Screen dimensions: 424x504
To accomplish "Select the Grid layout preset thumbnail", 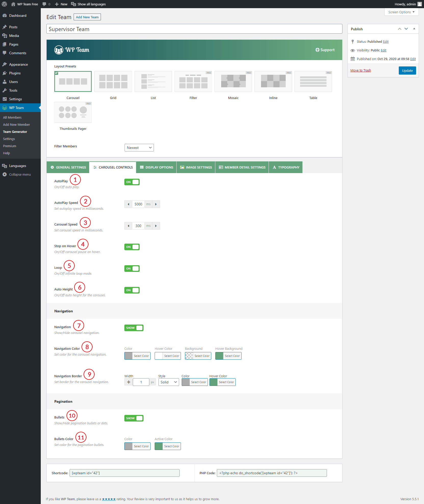I will [113, 81].
